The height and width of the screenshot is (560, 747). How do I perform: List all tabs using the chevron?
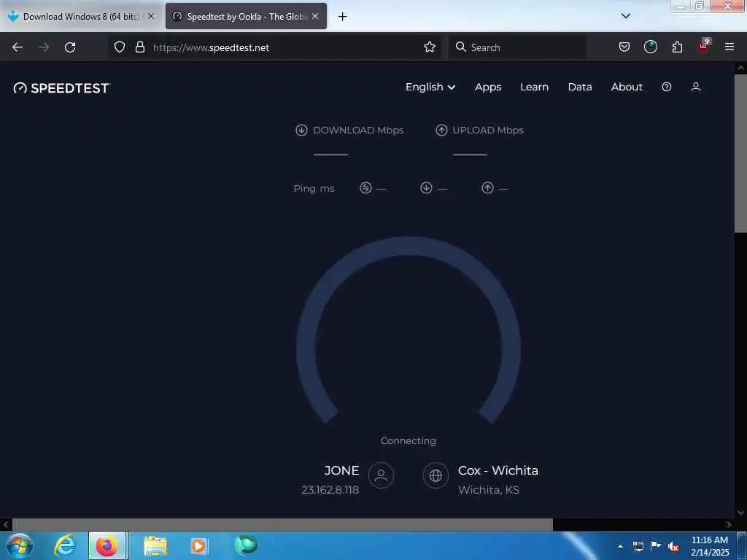625,16
